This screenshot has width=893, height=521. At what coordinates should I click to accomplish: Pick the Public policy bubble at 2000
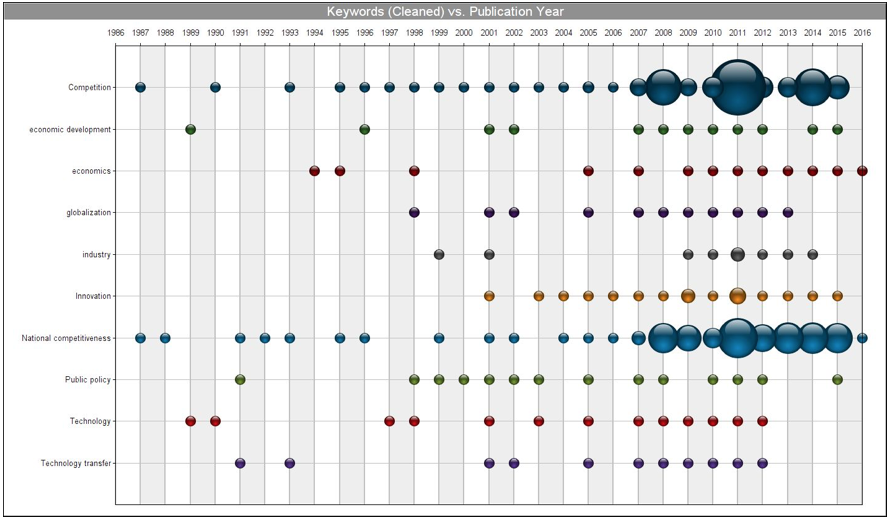[x=464, y=379]
